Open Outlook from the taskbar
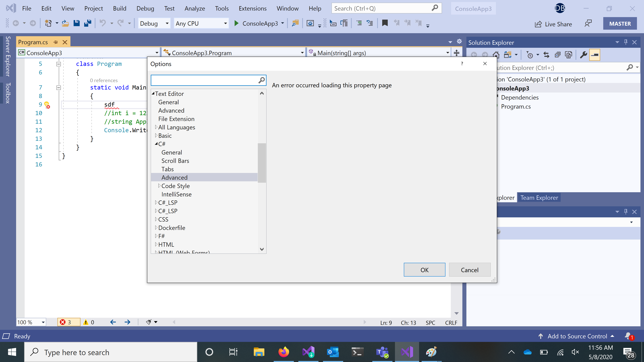The width and height of the screenshot is (644, 362). pyautogui.click(x=333, y=352)
